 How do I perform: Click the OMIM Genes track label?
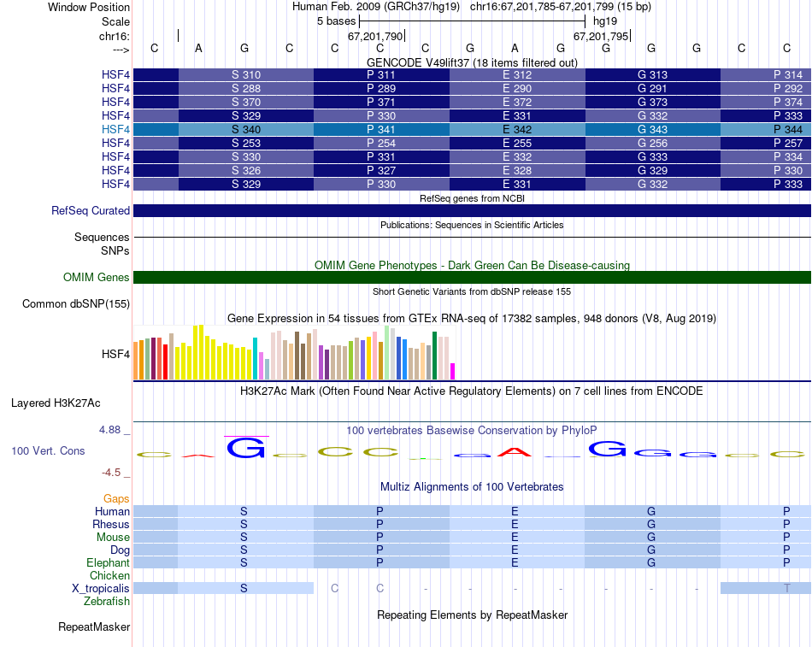[x=96, y=277]
